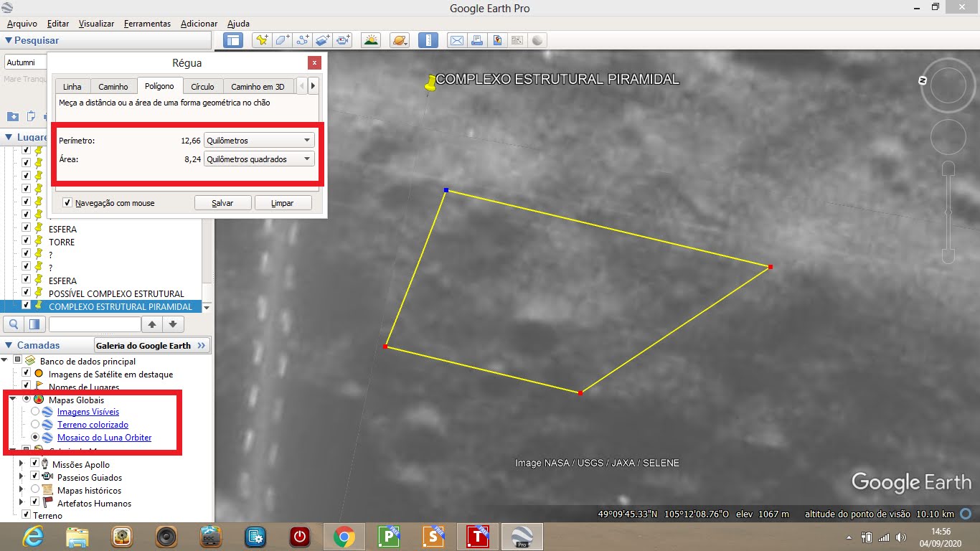This screenshot has height=551, width=980.
Task: Open the Área units dropdown (Quilômetros quadrados)
Action: click(259, 159)
